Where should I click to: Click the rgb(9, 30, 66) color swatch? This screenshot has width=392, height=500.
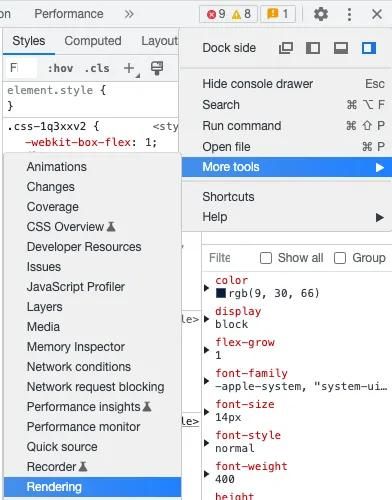pos(221,293)
